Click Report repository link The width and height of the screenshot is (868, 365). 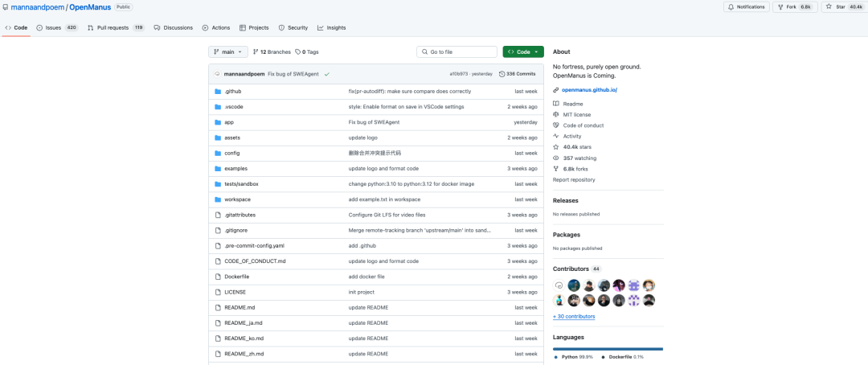coord(574,180)
